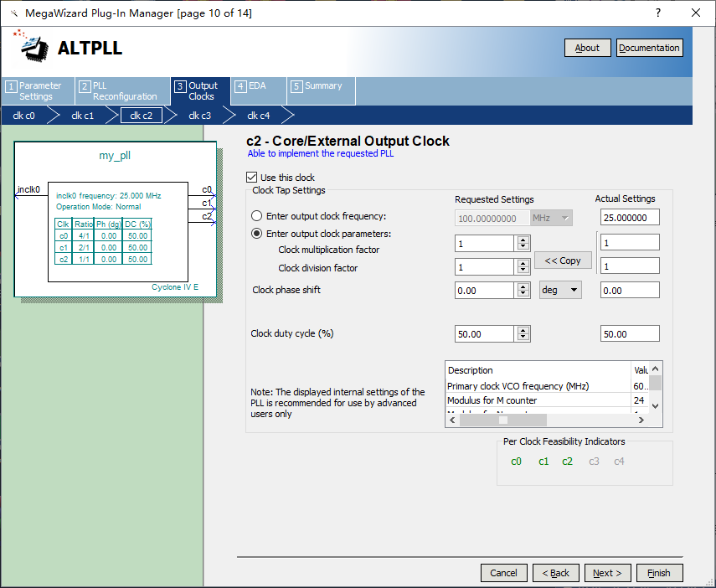
Task: Open the phase shift 'deg' unit dropdown
Action: 561,290
